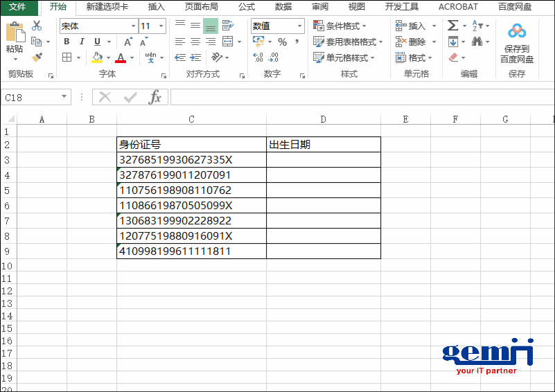Open the 公式 ribbon tab
Image resolution: width=555 pixels, height=392 pixels.
coord(246,7)
